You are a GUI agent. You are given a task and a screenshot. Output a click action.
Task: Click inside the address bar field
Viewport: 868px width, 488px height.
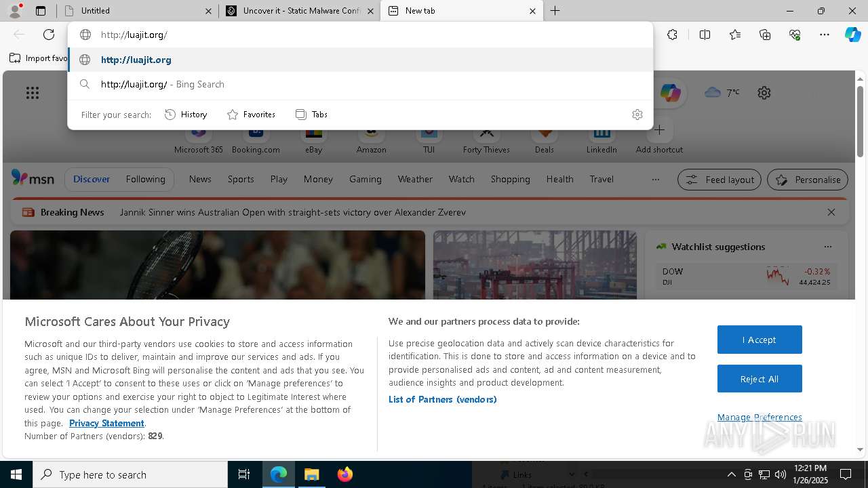click(x=360, y=35)
